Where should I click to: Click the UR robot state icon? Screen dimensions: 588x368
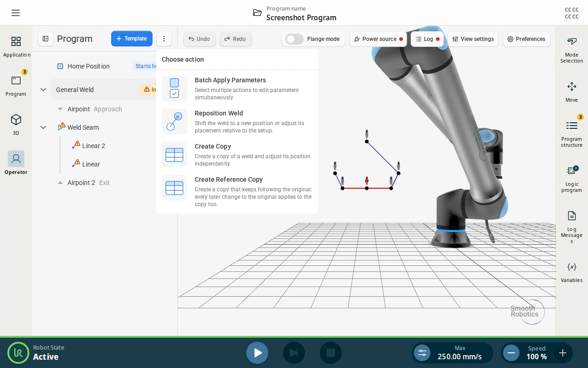(18, 353)
